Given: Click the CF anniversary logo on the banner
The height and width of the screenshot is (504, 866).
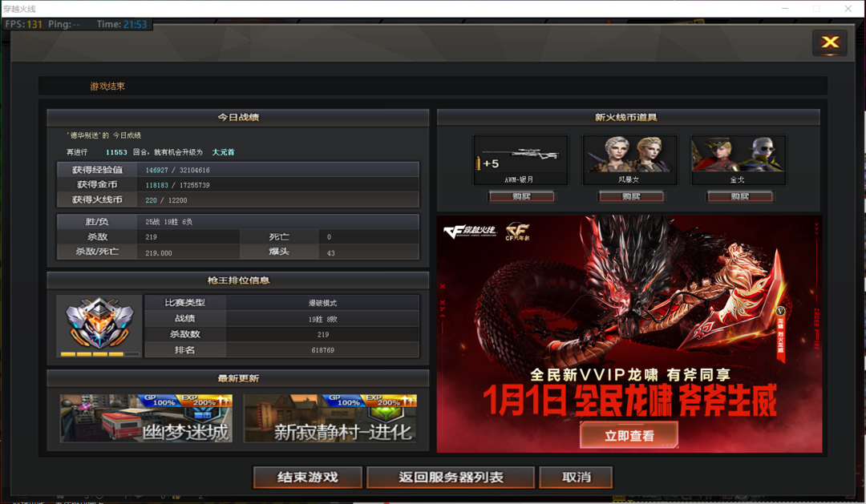Looking at the screenshot, I should tap(517, 232).
